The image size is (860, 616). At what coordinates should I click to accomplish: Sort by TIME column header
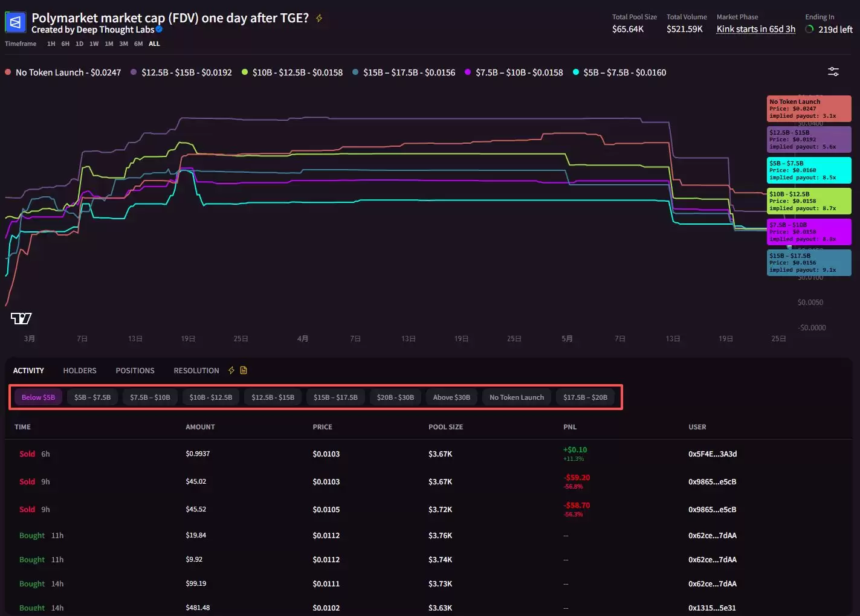(x=22, y=427)
